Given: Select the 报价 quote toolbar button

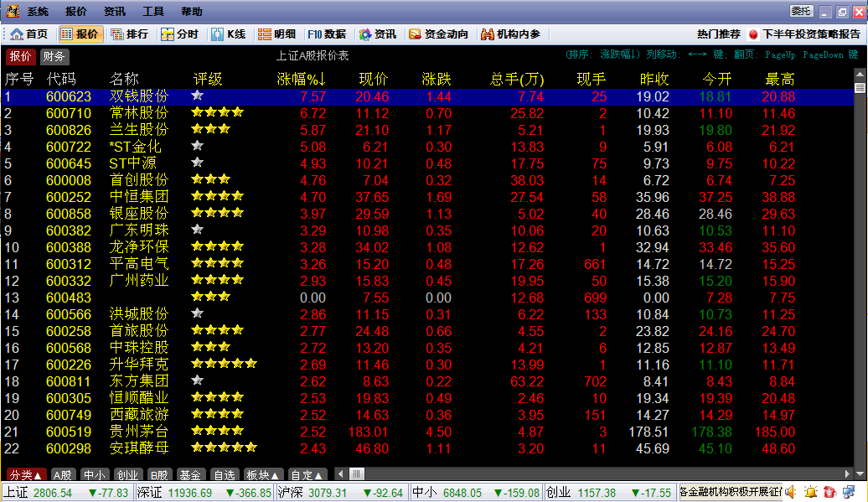Looking at the screenshot, I should tap(79, 34).
